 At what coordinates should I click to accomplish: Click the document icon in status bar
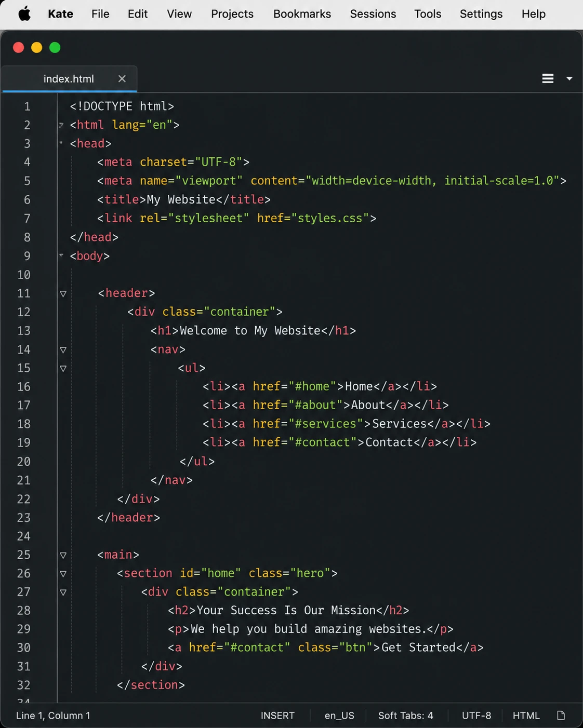[x=561, y=716]
